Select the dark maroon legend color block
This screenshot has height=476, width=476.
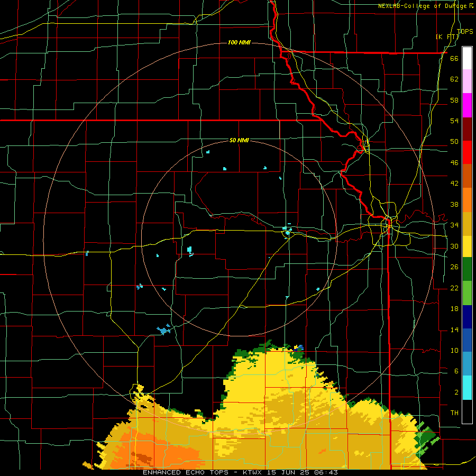[467, 129]
